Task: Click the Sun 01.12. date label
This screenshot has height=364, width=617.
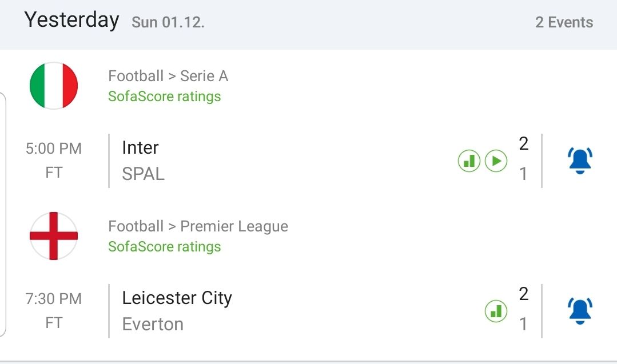Action: [x=168, y=23]
